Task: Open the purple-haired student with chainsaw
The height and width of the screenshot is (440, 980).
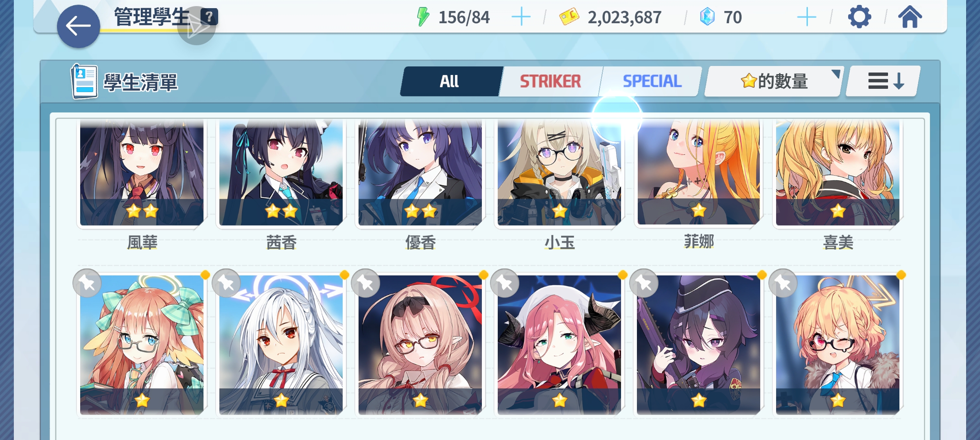Action: pyautogui.click(x=698, y=345)
